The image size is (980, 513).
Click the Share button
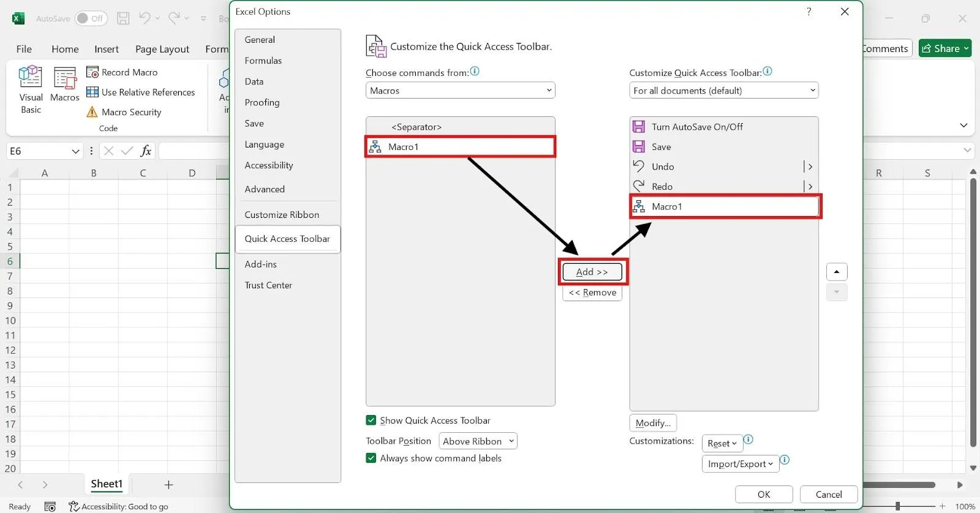(945, 48)
